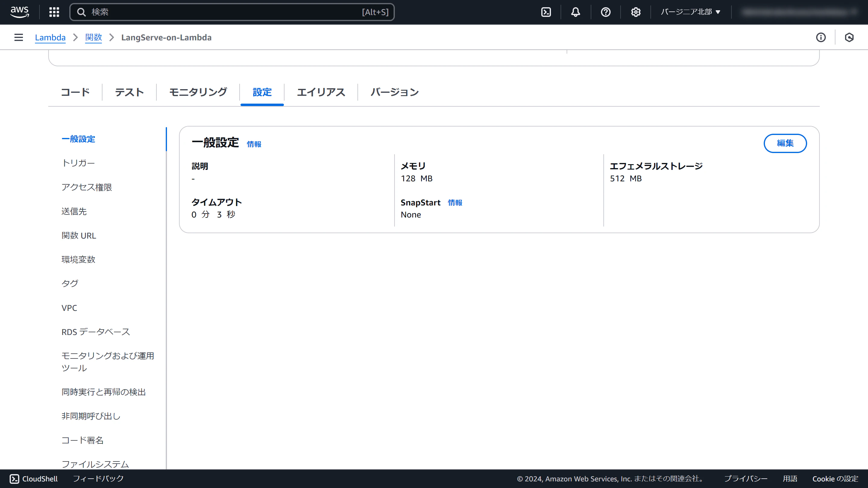Switch to the エイリアス tab
Viewport: 868px width, 488px height.
[321, 92]
